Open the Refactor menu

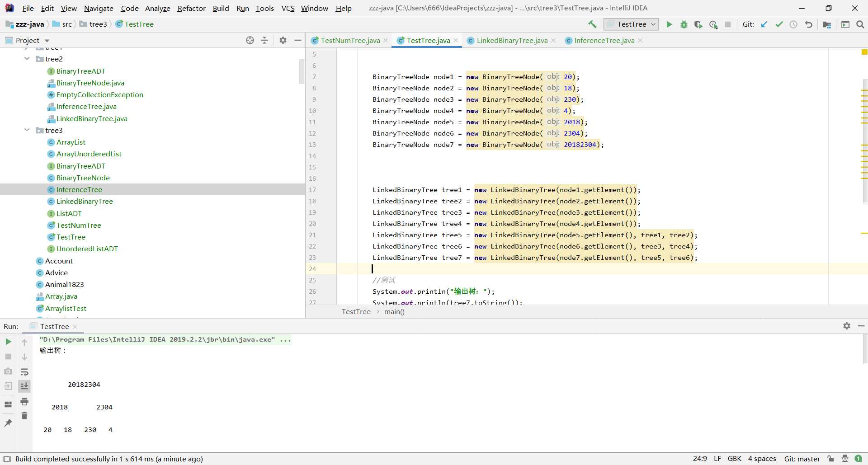[191, 8]
